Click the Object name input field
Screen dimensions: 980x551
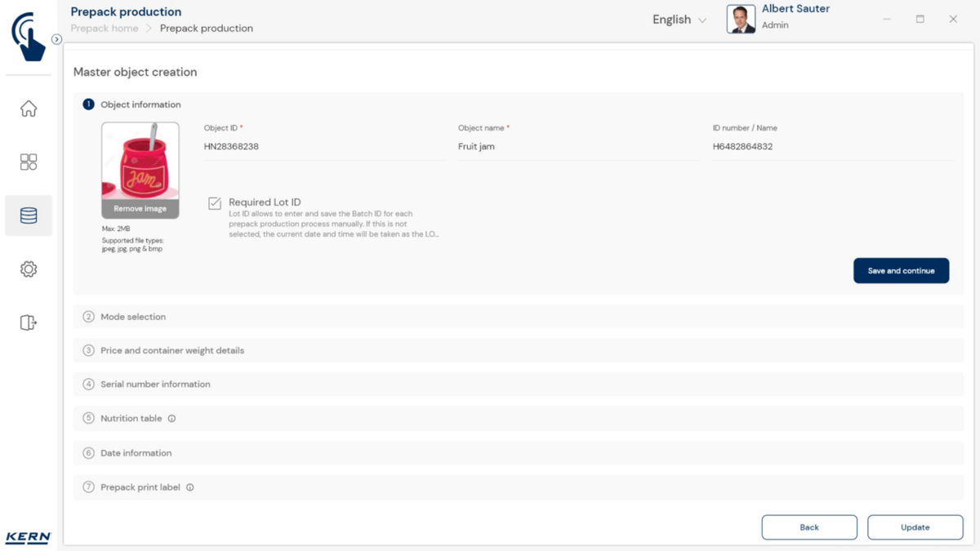pyautogui.click(x=577, y=147)
